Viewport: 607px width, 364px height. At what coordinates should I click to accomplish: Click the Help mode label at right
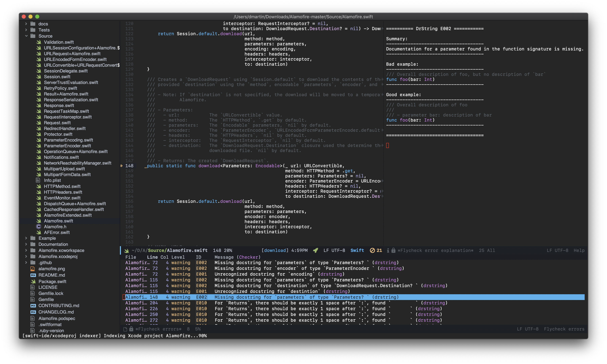(x=579, y=250)
